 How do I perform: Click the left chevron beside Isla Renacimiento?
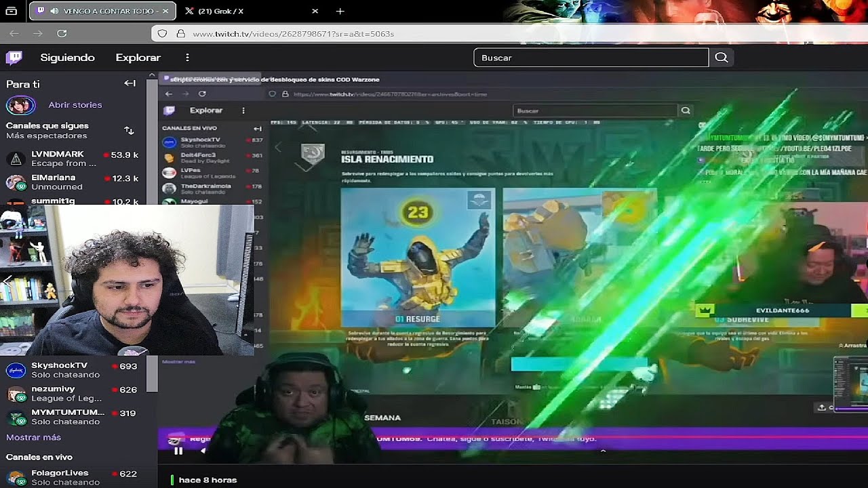coord(277,147)
